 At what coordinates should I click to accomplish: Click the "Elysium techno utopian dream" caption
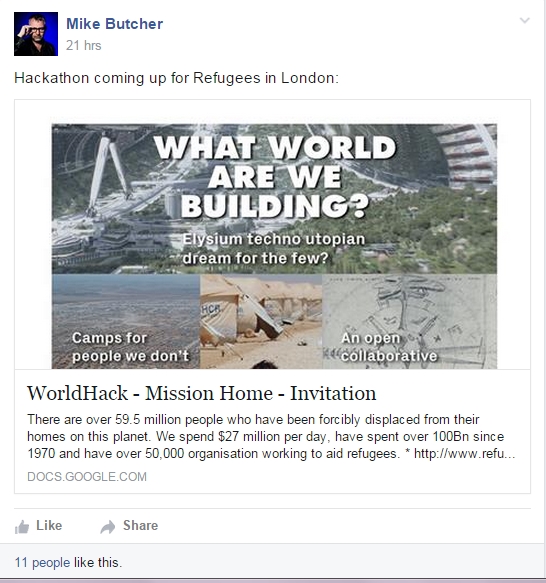click(x=274, y=248)
